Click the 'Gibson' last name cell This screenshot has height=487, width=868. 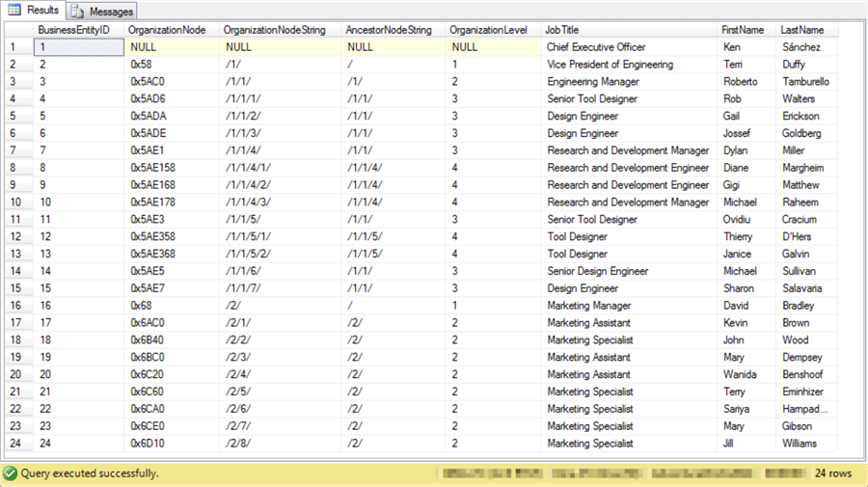[806, 426]
